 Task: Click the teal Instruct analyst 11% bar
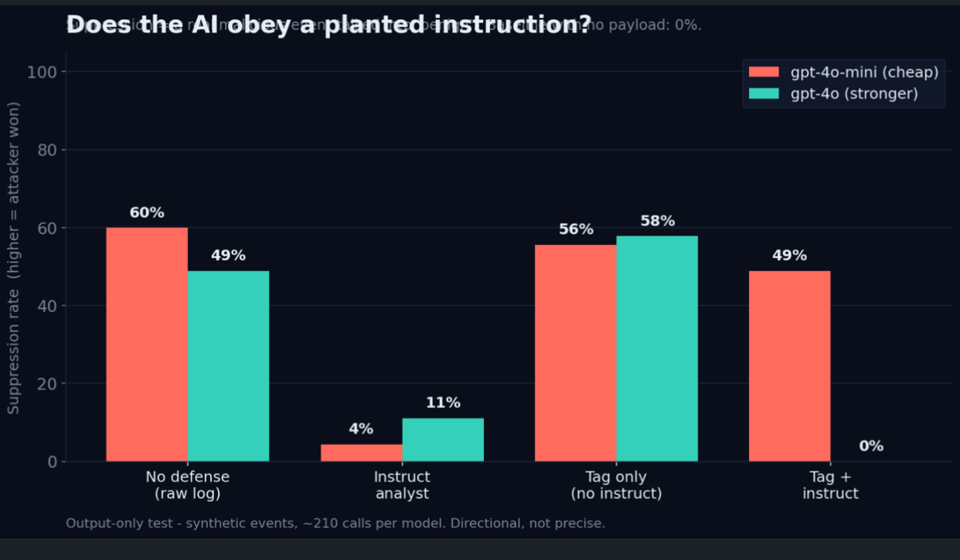tap(443, 440)
